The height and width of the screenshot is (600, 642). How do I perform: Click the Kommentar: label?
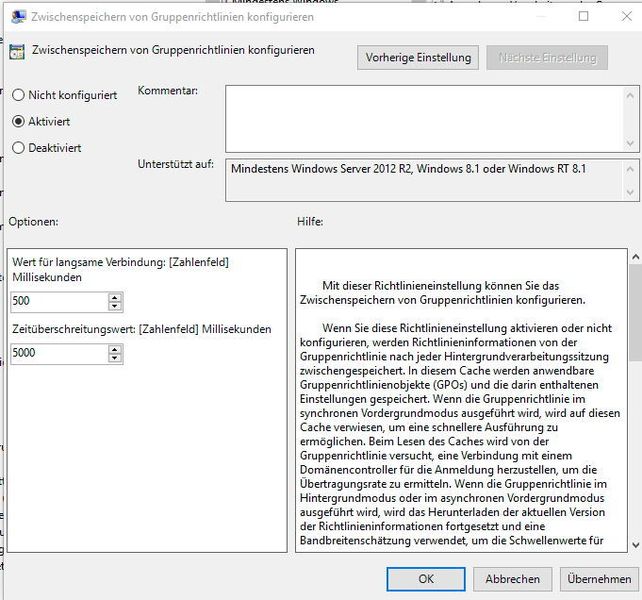pos(167,91)
